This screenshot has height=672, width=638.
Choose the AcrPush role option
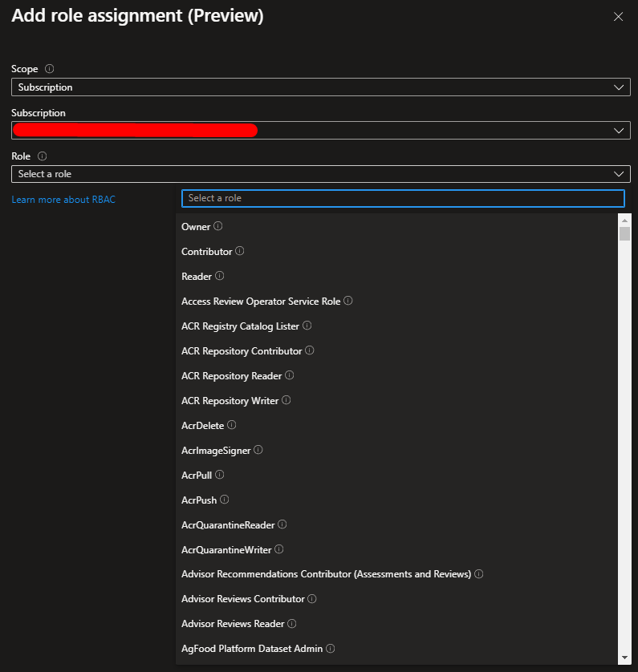pos(199,500)
